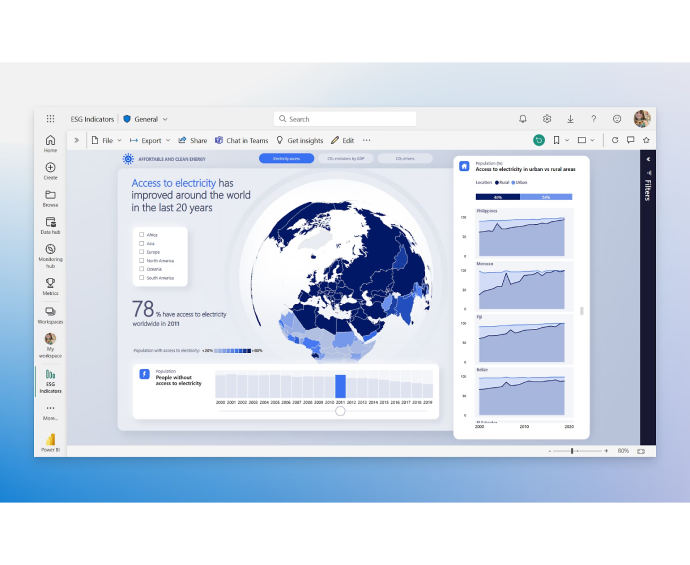The image size is (690, 565).
Task: Open Metrics in the sidebar
Action: pyautogui.click(x=50, y=286)
